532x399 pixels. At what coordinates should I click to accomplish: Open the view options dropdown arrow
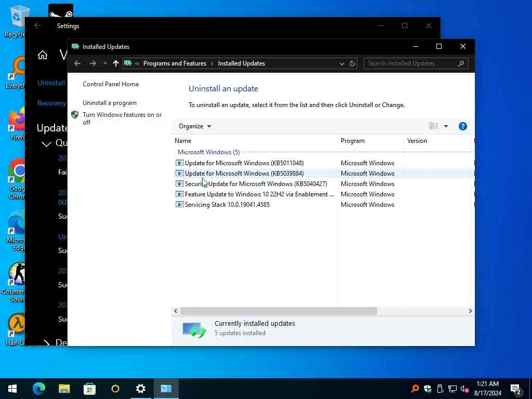coord(446,126)
